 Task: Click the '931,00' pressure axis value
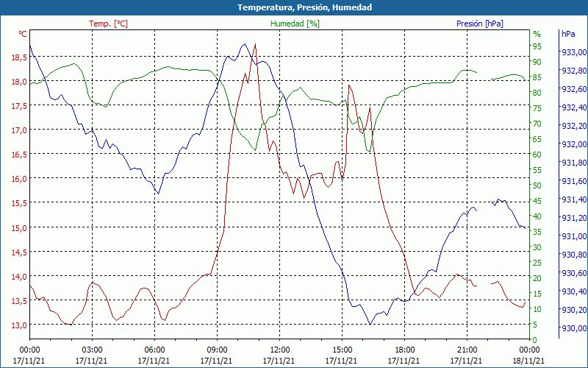click(574, 236)
